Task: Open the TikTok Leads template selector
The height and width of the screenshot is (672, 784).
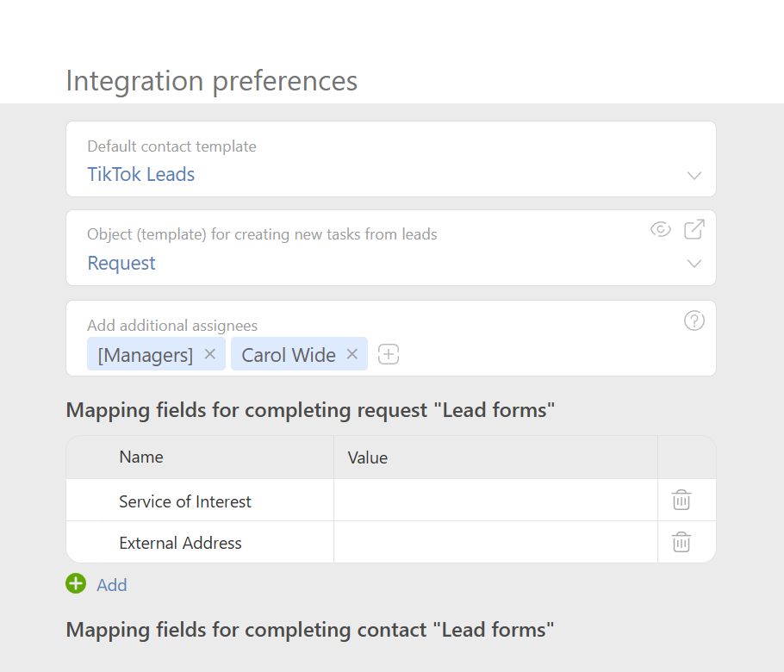Action: point(140,174)
